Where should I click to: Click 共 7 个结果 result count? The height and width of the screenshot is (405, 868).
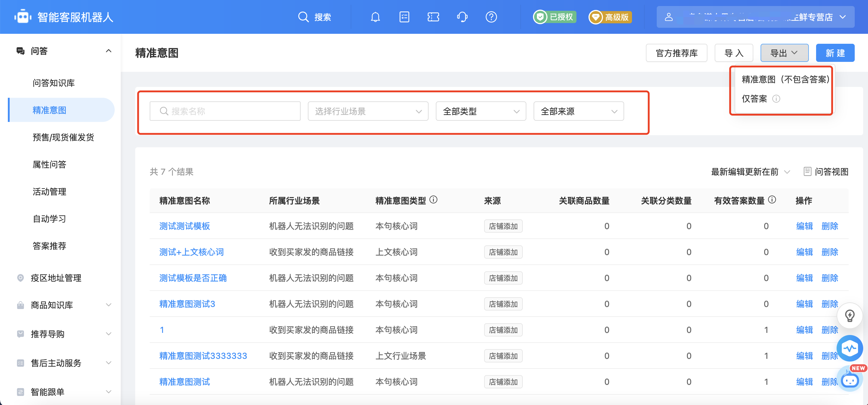[x=171, y=172]
